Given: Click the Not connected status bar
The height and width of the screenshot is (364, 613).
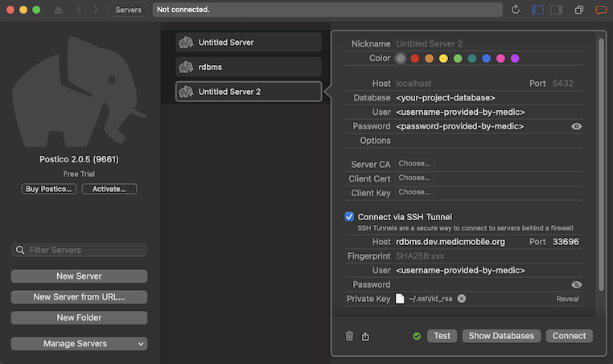Looking at the screenshot, I should point(327,10).
